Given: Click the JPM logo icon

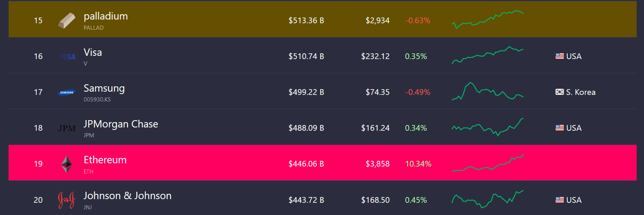Looking at the screenshot, I should (67, 128).
